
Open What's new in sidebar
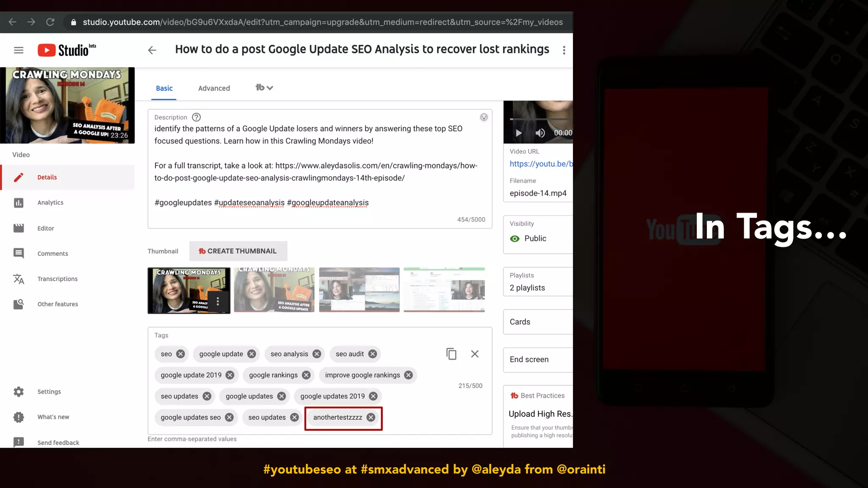coord(68,417)
